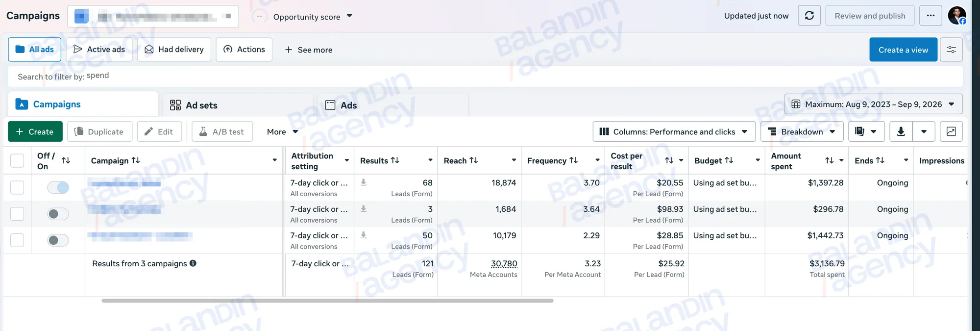The width and height of the screenshot is (980, 331).
Task: Sort by the Budget column arrows
Action: 729,160
